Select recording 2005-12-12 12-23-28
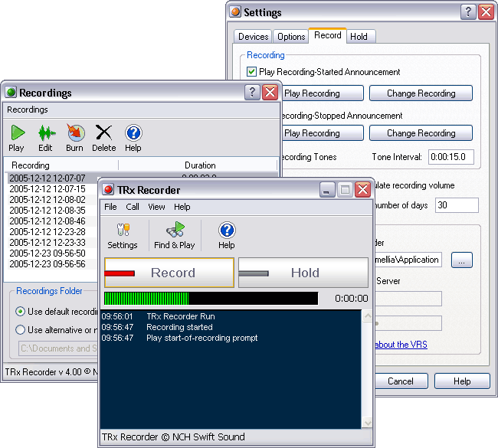Screen dimensions: 498x448 (x=48, y=232)
